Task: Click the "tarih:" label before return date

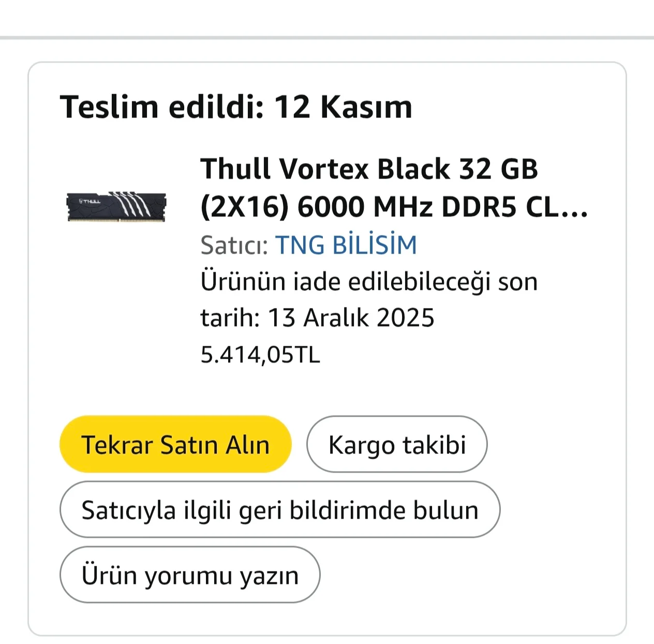Action: coord(230,318)
